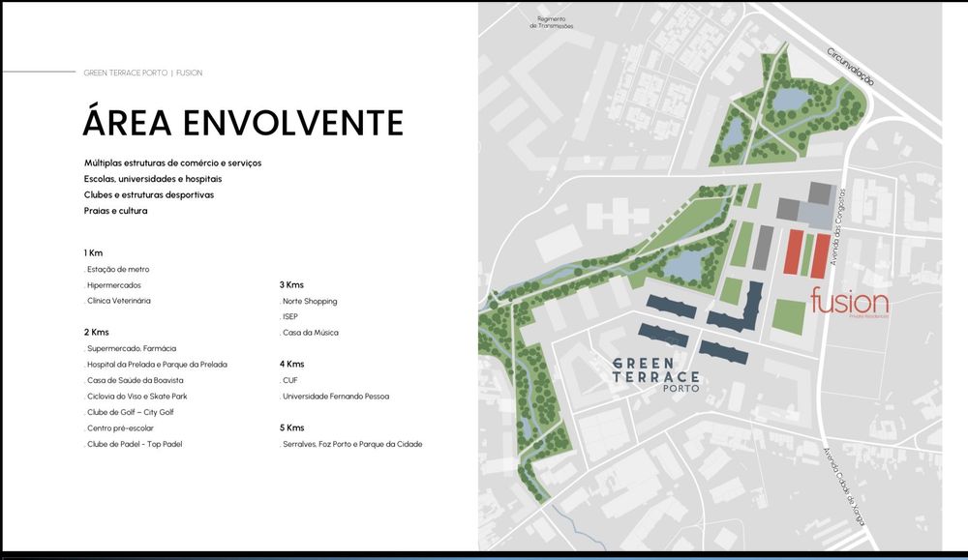Click the Circunvalação road label

pyautogui.click(x=851, y=67)
